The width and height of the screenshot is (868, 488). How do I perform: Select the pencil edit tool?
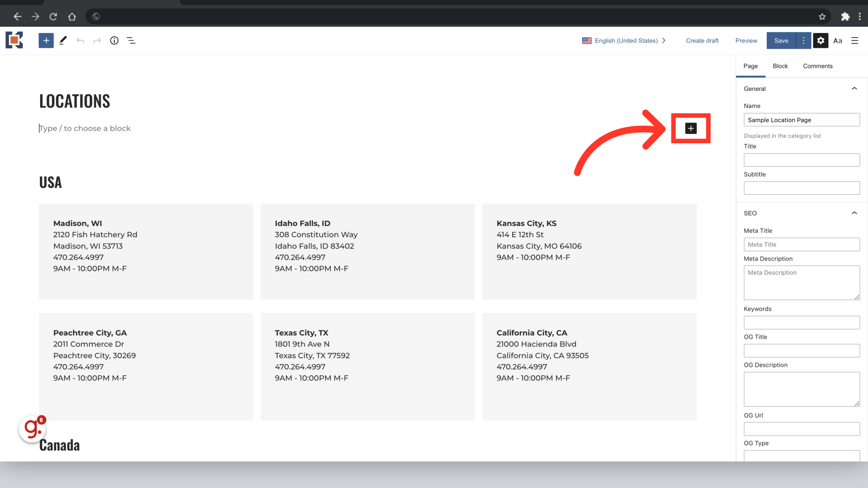click(x=63, y=41)
